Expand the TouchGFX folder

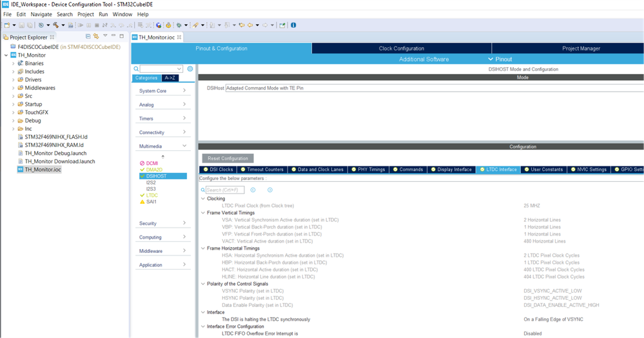click(13, 112)
